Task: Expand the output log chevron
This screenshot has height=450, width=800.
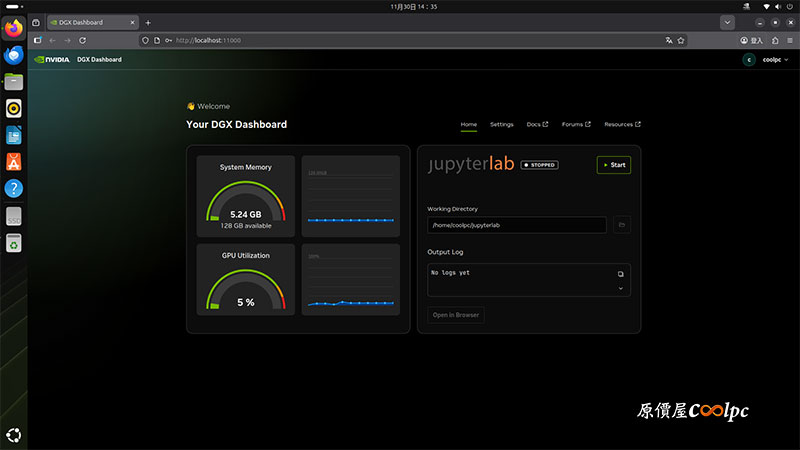Action: (620, 288)
